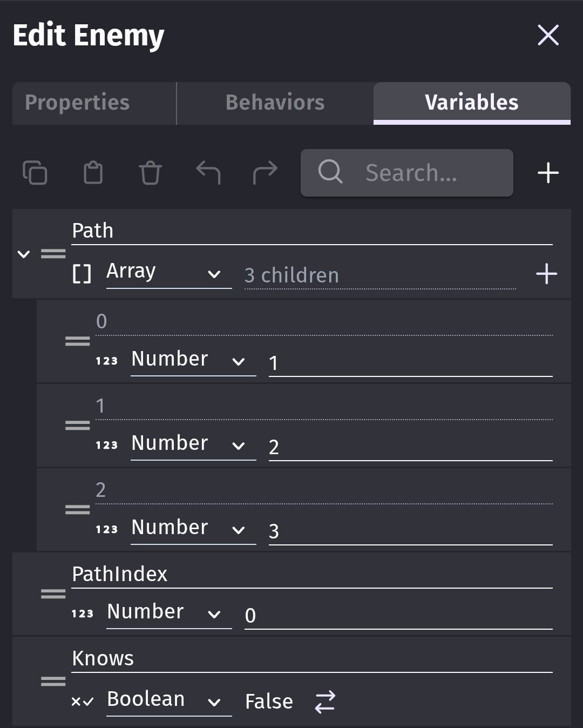Screen dimensions: 583x728
Task: Open the Array type dropdown for Path
Action: 168,273
